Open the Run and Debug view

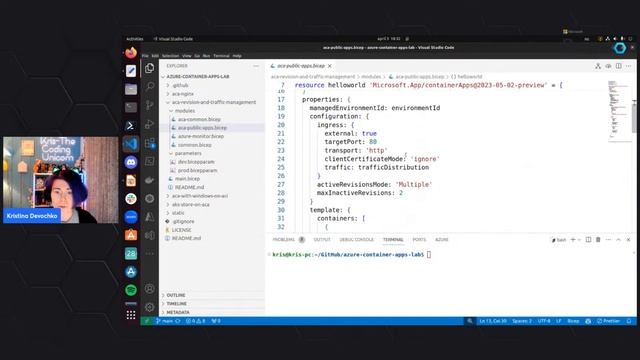click(150, 124)
